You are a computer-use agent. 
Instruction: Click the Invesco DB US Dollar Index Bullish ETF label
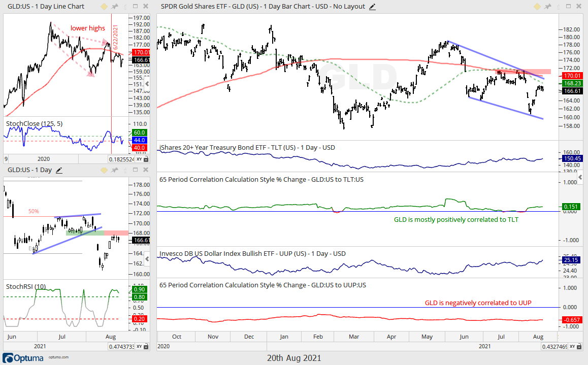[252, 254]
